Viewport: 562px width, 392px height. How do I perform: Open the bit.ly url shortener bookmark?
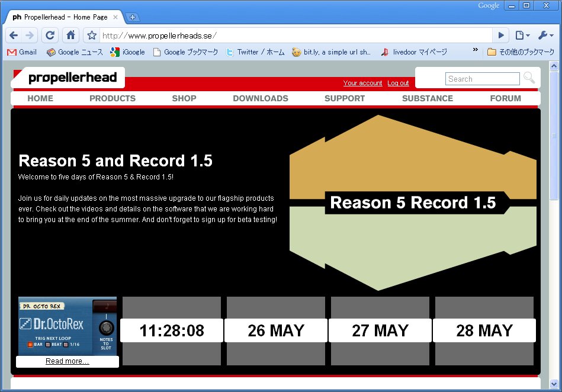tap(331, 52)
